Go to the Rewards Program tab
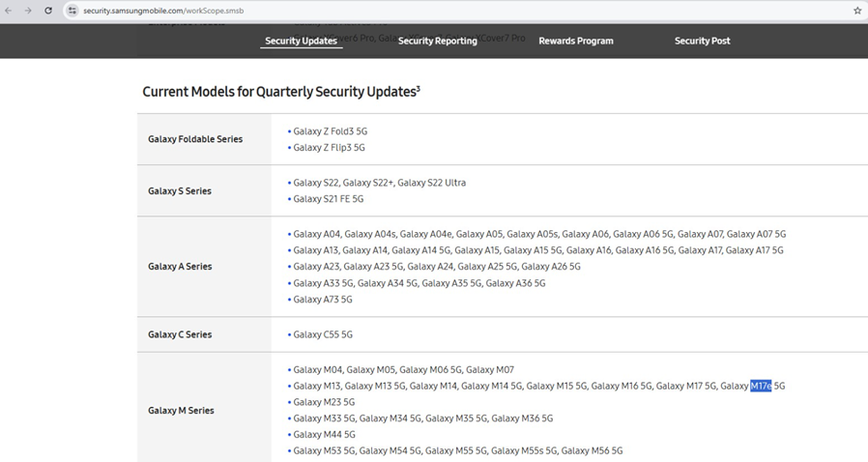 pos(575,41)
